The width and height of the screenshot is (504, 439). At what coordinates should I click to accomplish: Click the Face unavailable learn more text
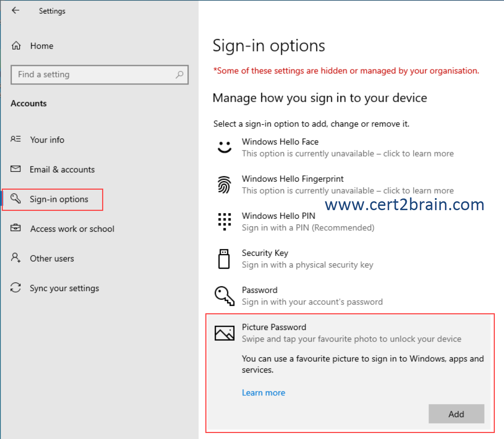348,154
